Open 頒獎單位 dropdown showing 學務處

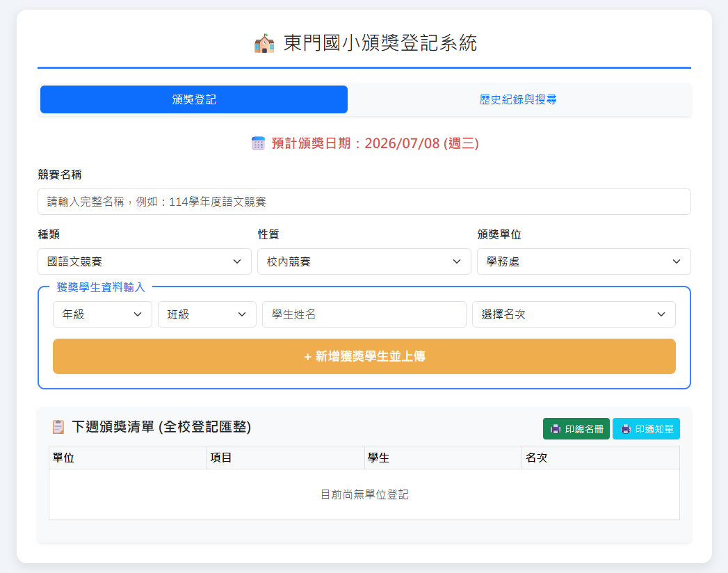click(x=584, y=261)
